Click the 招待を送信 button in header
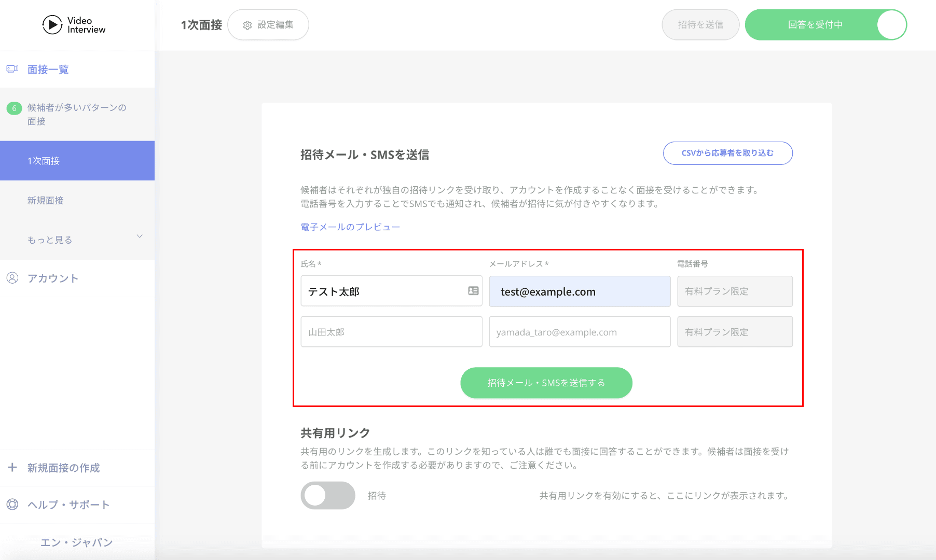 (700, 25)
